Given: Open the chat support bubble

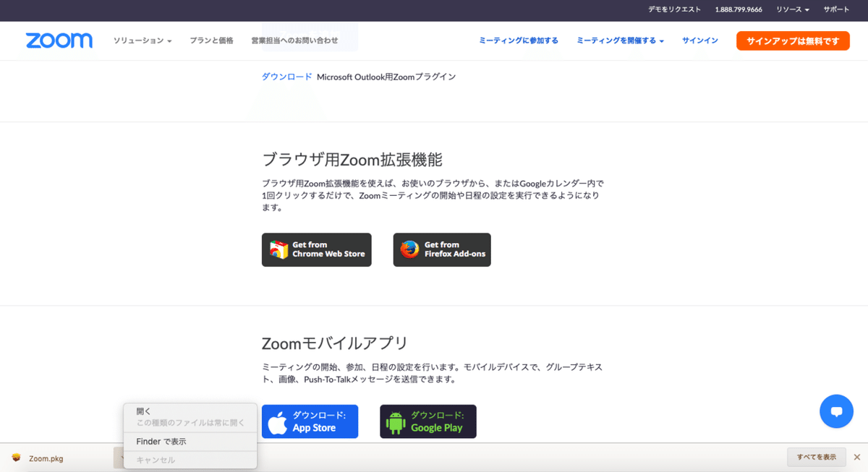Looking at the screenshot, I should (836, 411).
